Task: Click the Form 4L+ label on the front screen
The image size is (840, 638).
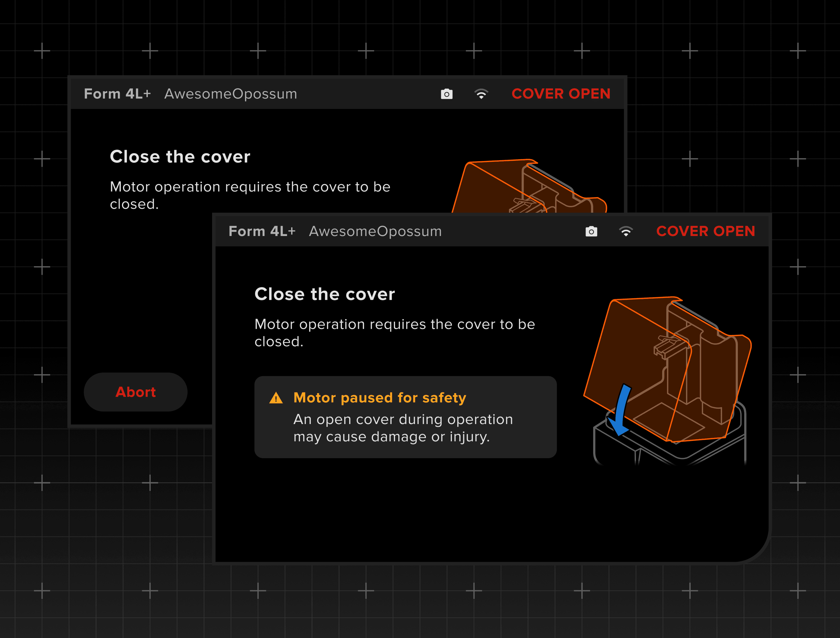Action: click(262, 231)
